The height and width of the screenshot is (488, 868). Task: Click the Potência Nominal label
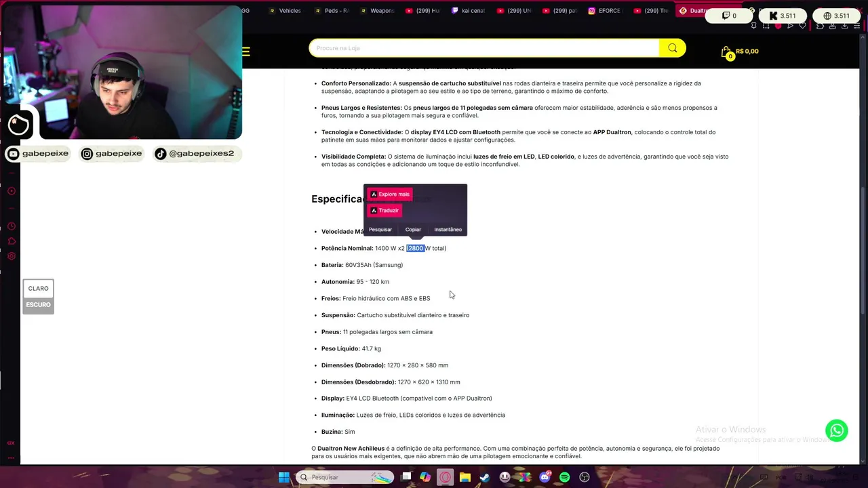347,249
